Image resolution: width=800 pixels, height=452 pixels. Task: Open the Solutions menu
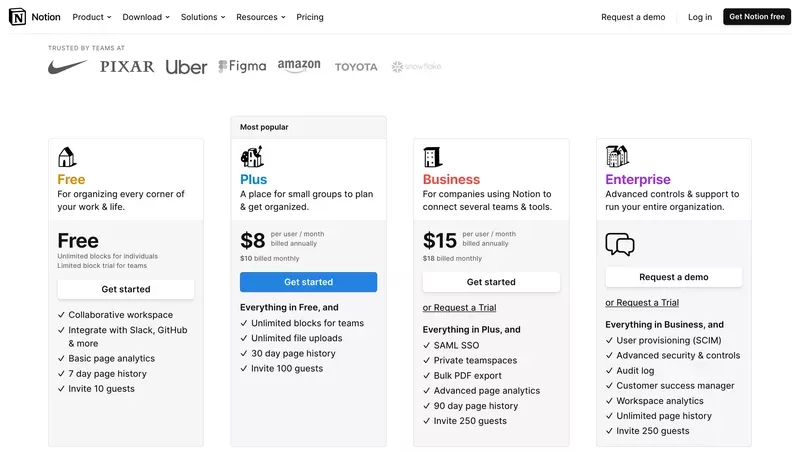pyautogui.click(x=203, y=17)
